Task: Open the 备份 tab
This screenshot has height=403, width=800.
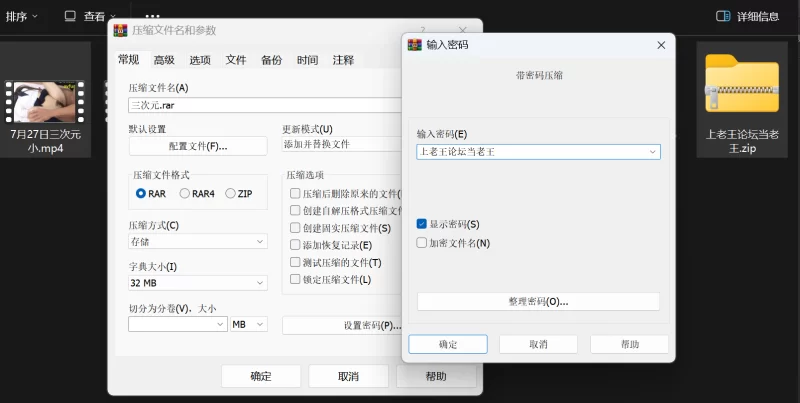Action: (x=271, y=60)
